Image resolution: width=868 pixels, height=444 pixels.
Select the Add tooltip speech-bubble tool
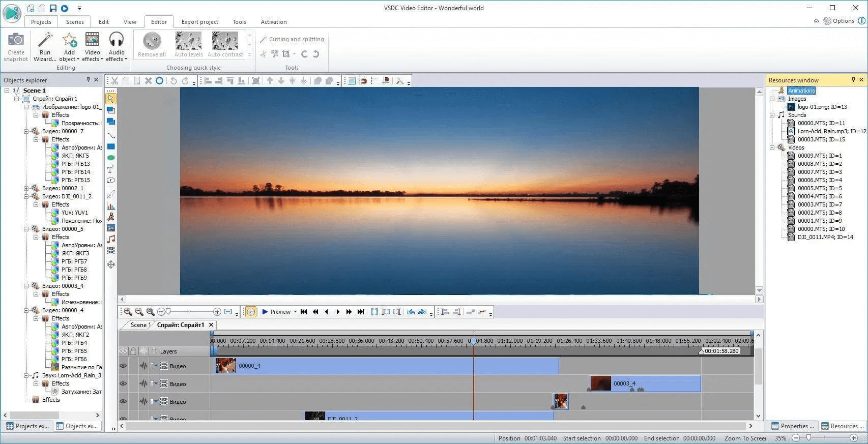tap(110, 181)
